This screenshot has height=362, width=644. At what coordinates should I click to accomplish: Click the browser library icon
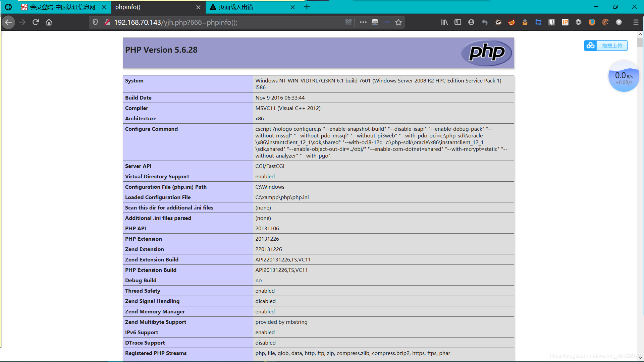(x=444, y=22)
